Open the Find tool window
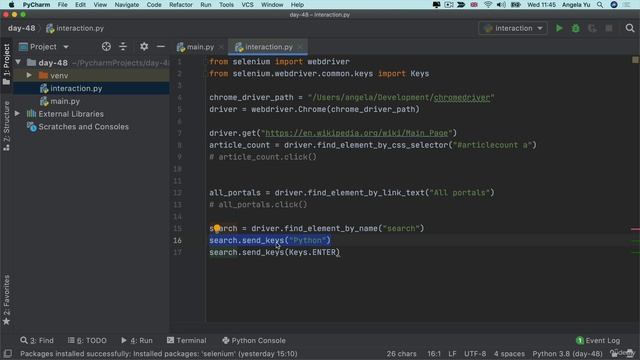The width and height of the screenshot is (640, 360). [37, 340]
